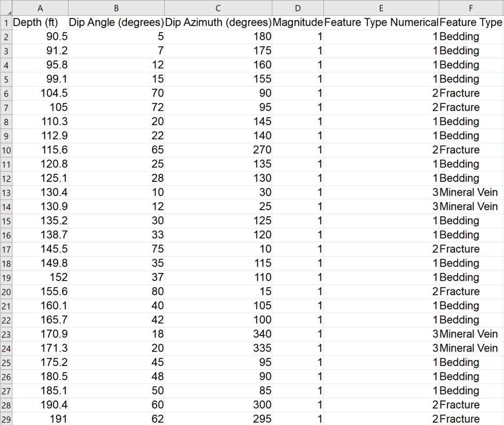Select column F header
Viewport: 504px width, 425px height.
pos(471,7)
